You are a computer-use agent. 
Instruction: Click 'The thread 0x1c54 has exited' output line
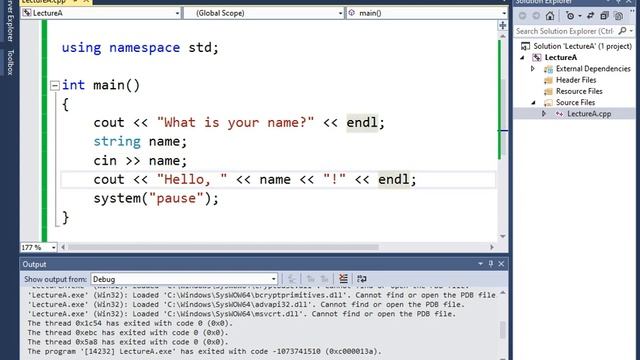pyautogui.click(x=130, y=323)
